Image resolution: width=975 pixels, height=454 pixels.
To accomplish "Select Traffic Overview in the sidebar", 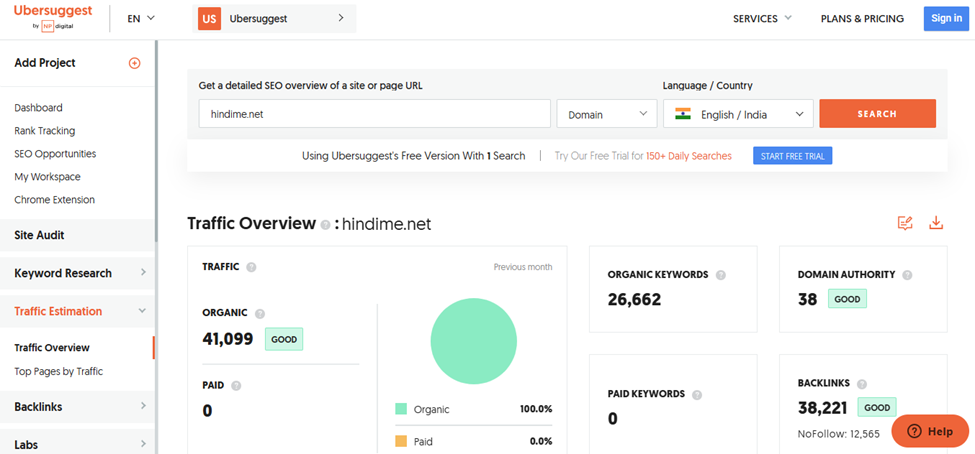I will point(52,348).
